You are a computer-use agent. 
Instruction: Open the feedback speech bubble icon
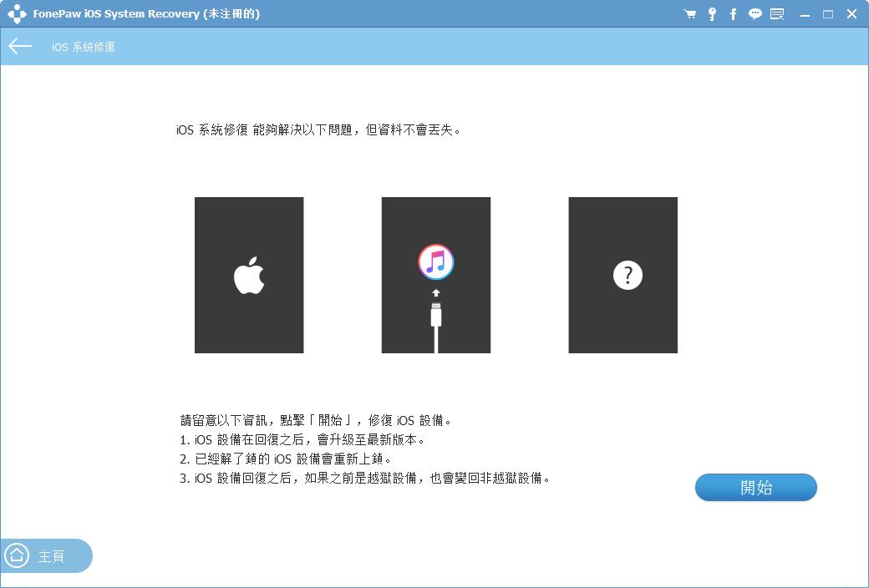(755, 13)
